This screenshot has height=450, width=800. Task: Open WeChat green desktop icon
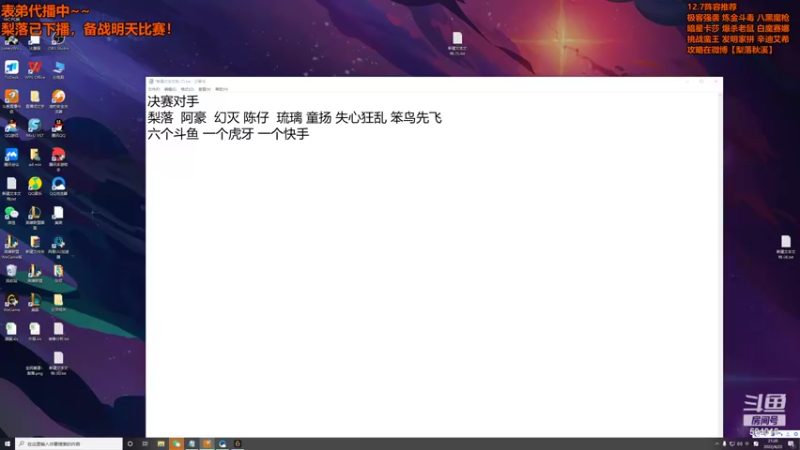[x=11, y=215]
